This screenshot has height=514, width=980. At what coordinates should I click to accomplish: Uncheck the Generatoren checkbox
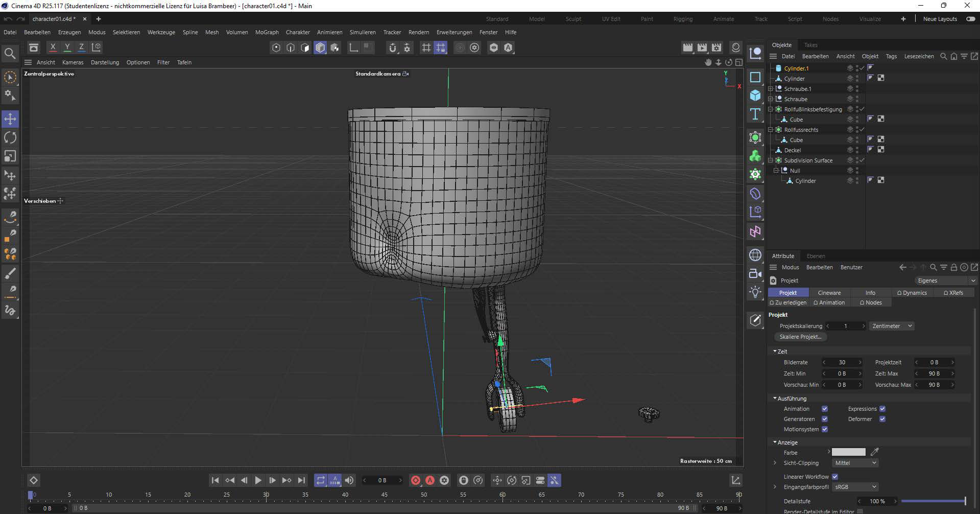tap(824, 419)
